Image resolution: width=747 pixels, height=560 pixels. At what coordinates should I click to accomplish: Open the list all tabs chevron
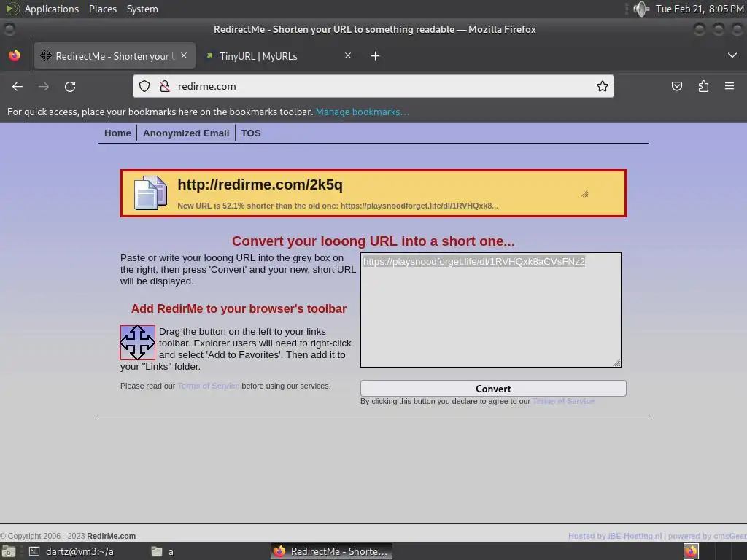[x=732, y=55]
